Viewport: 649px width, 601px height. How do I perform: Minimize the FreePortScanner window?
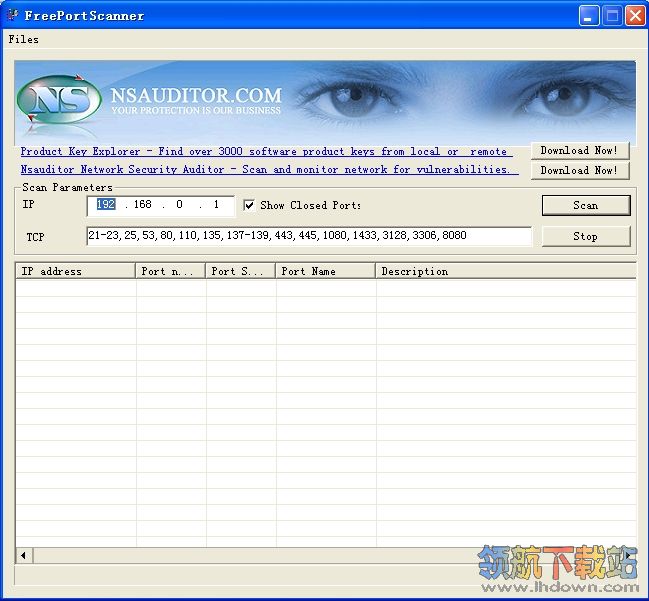(x=589, y=16)
